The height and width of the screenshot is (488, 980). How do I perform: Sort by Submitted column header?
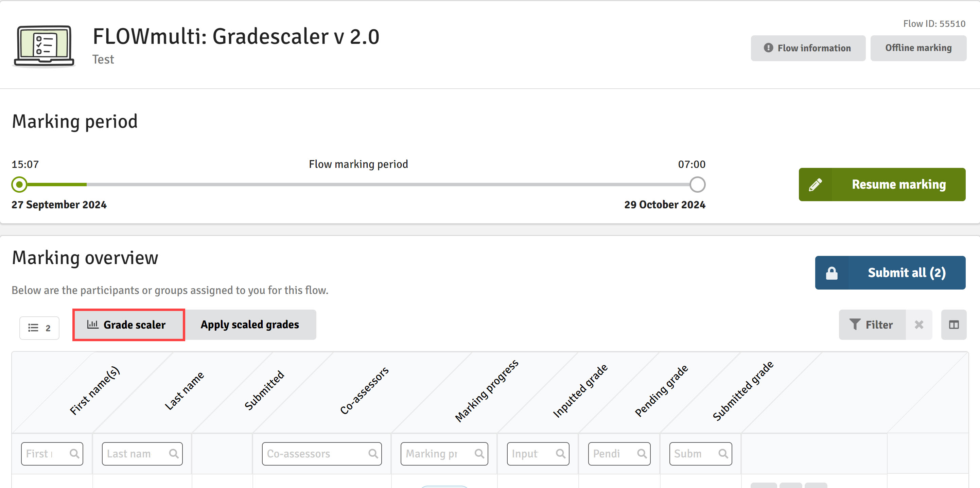pyautogui.click(x=264, y=390)
